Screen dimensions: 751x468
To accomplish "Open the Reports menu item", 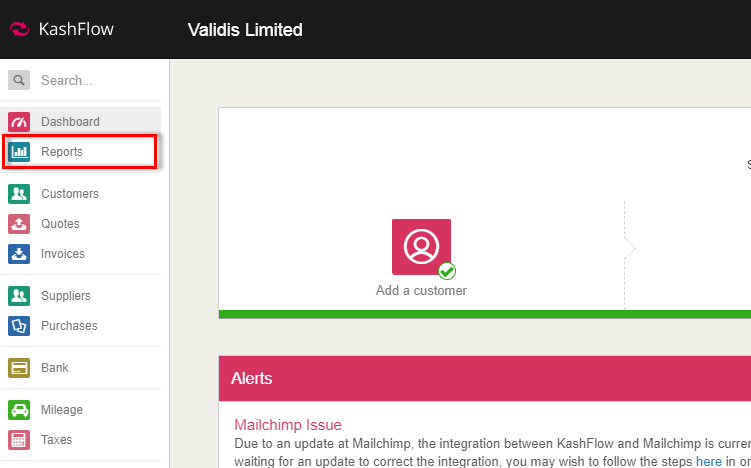I will coord(80,152).
